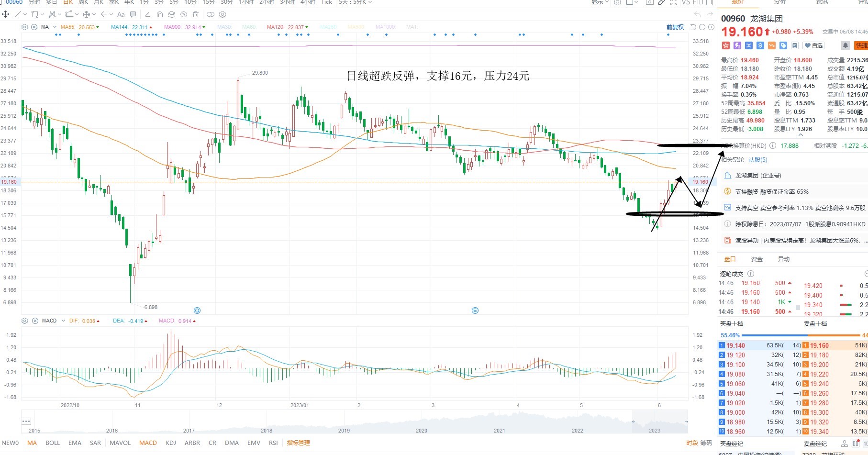Zoom out chart with the minus circle

point(702,27)
